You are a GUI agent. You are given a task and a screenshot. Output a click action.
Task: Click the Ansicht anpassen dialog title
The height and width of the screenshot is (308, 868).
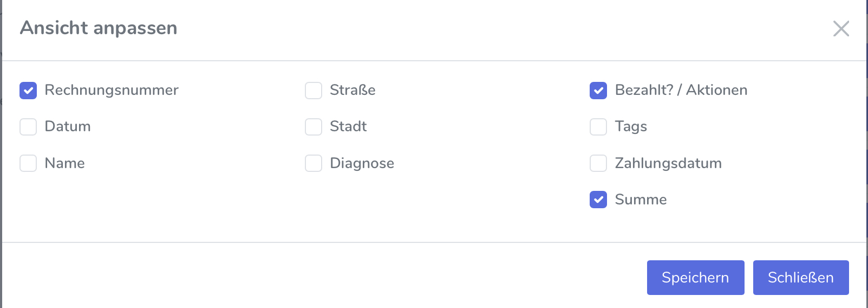coord(99,28)
